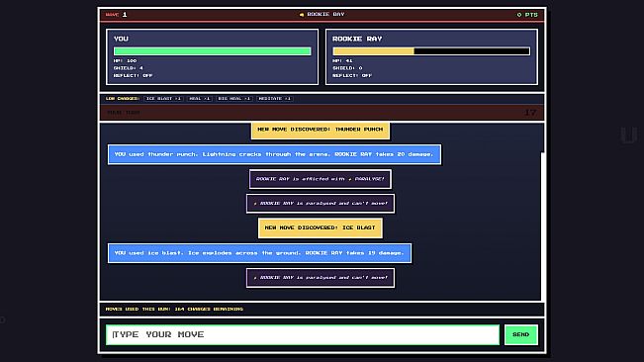Image resolution: width=644 pixels, height=362 pixels.
Task: Click the turn timer countdown number
Action: click(x=530, y=113)
